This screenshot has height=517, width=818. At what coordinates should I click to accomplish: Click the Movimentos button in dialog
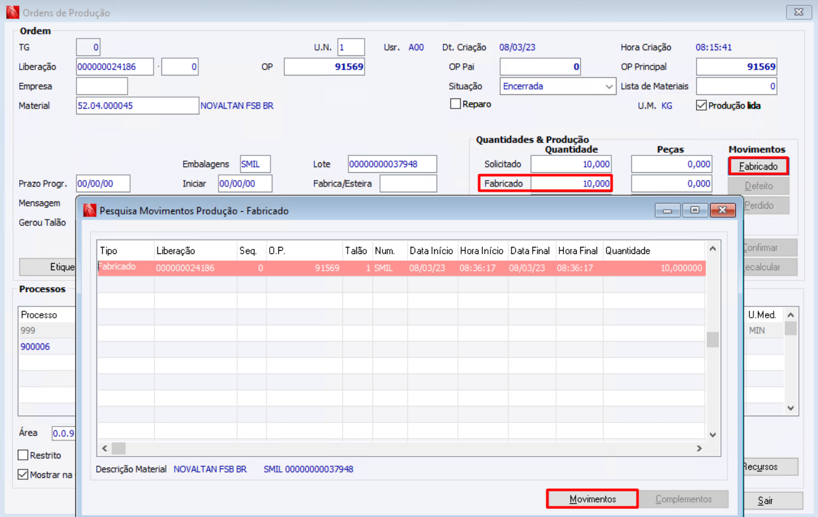tap(592, 499)
